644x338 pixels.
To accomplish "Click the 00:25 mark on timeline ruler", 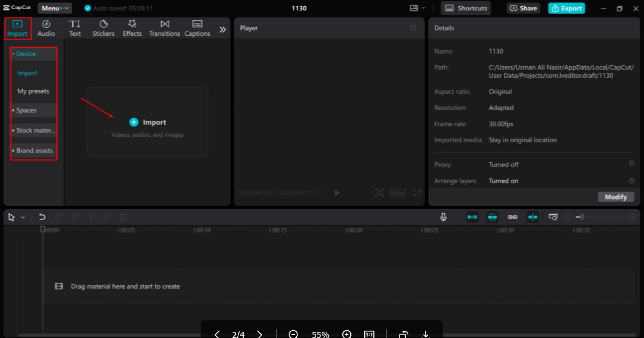I will 430,230.
